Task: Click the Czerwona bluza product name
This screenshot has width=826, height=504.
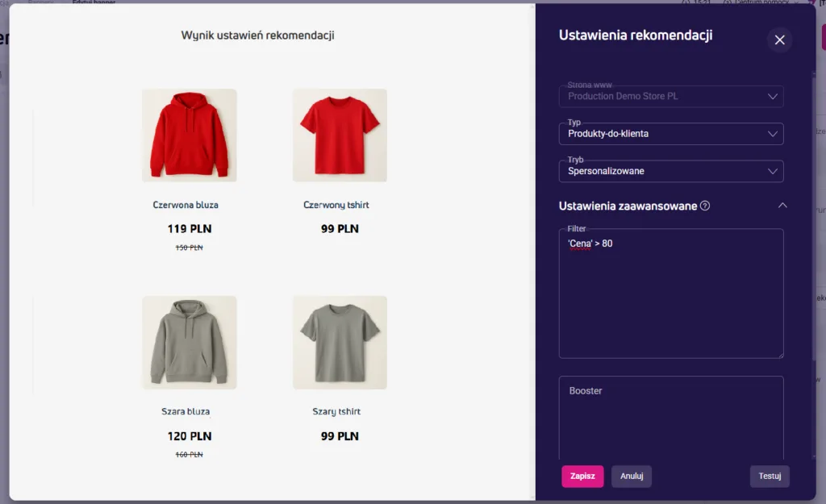Action: 186,205
